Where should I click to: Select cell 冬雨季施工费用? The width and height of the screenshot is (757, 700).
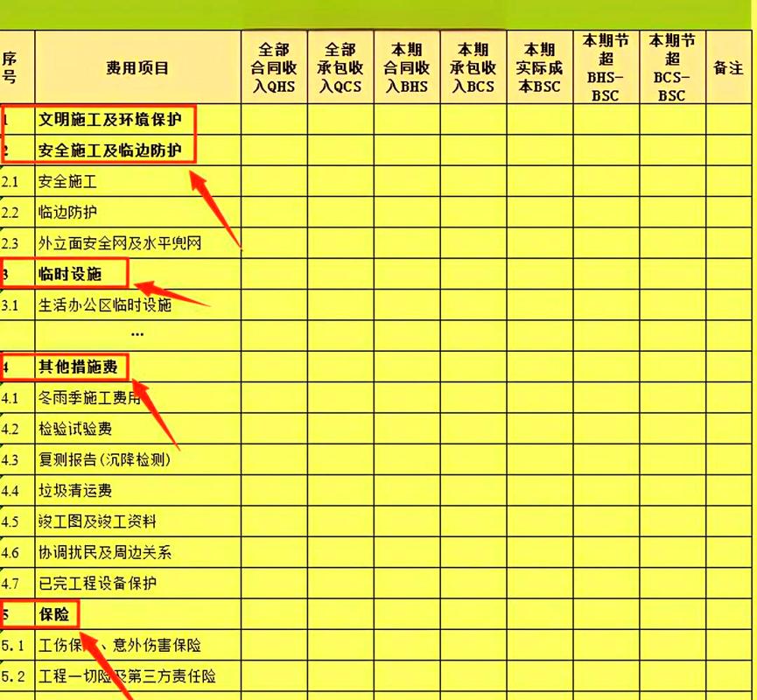pyautogui.click(x=137, y=398)
